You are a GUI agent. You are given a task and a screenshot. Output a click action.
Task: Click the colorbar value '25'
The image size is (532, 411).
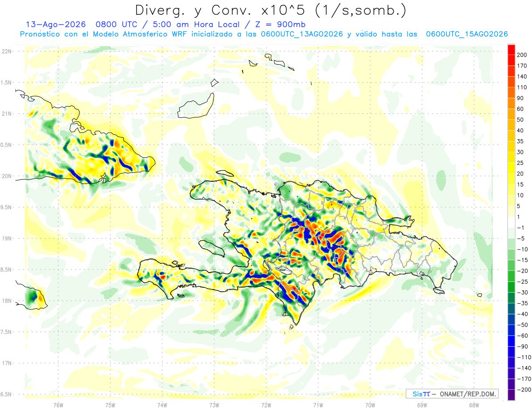click(x=520, y=163)
